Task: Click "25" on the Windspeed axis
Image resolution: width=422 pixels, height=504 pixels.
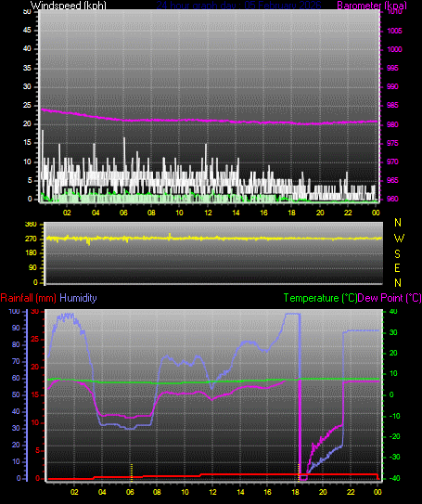Action: (27, 105)
